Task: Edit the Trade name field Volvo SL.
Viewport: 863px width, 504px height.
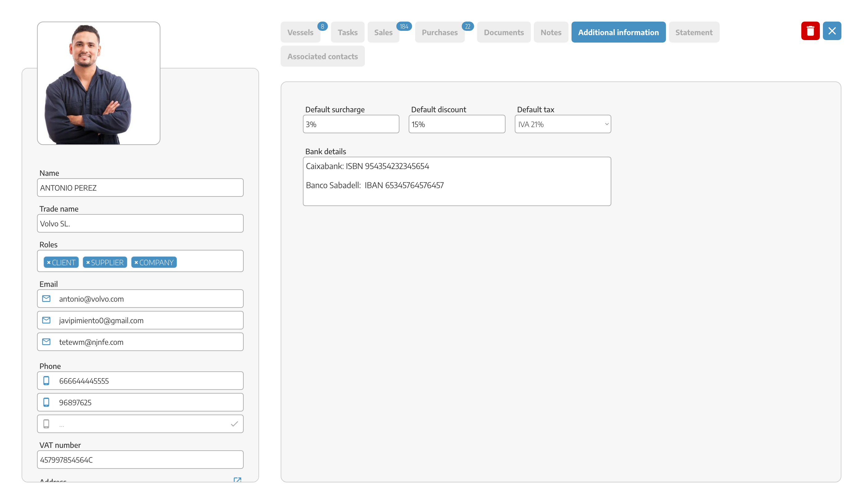Action: pos(140,224)
